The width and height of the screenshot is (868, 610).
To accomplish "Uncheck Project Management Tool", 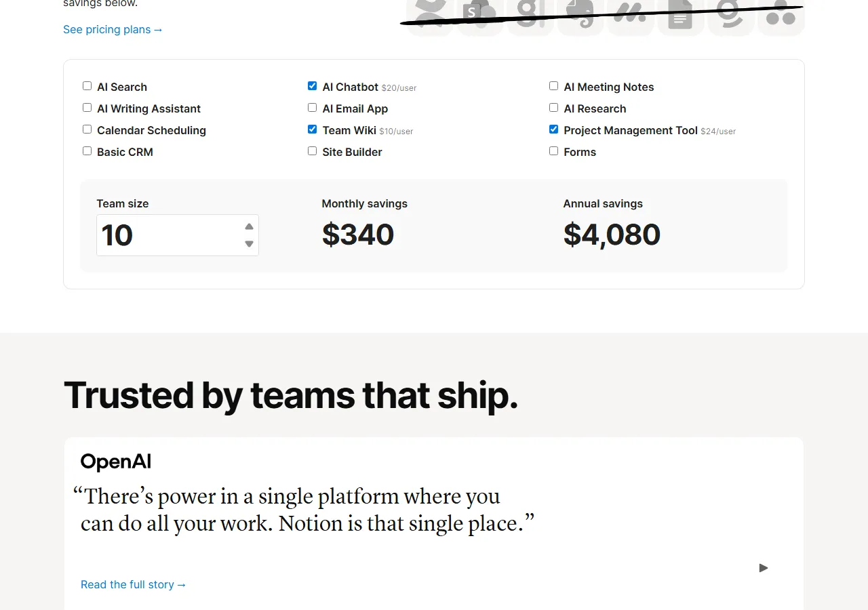I will tap(553, 129).
